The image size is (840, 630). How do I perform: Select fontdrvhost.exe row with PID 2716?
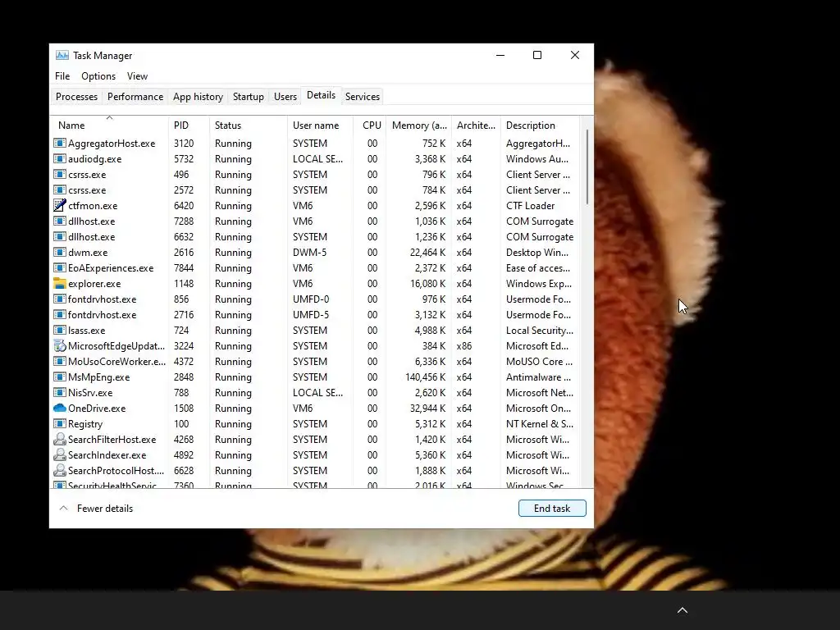click(x=316, y=314)
